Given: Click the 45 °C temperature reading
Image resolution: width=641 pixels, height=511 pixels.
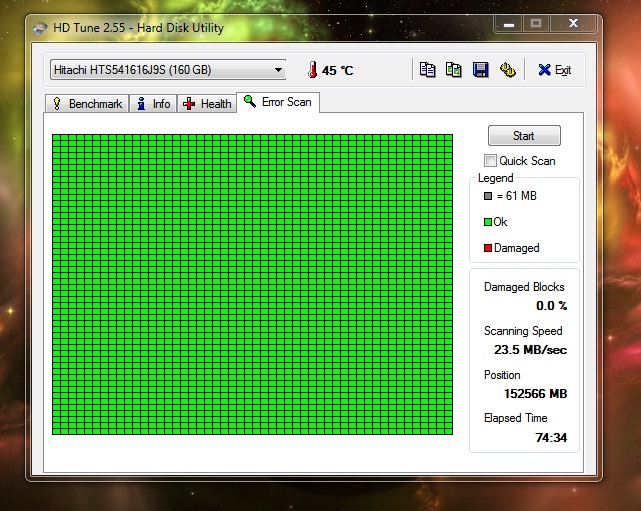Looking at the screenshot, I should point(337,70).
